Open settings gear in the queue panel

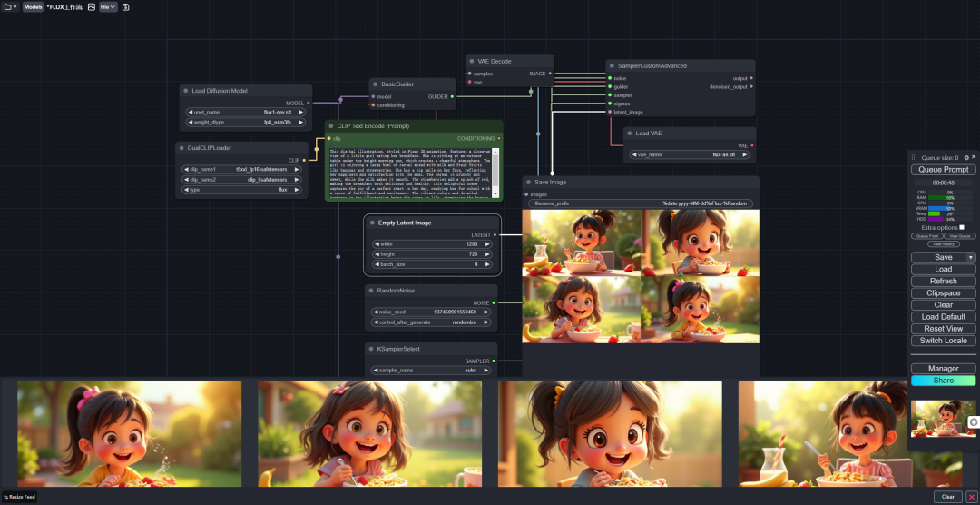966,157
